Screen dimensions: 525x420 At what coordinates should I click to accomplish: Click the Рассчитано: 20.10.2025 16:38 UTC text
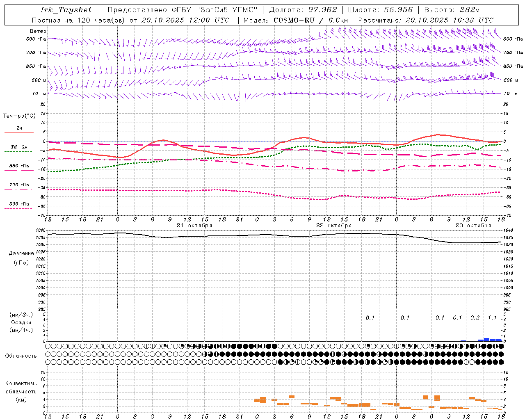point(426,20)
